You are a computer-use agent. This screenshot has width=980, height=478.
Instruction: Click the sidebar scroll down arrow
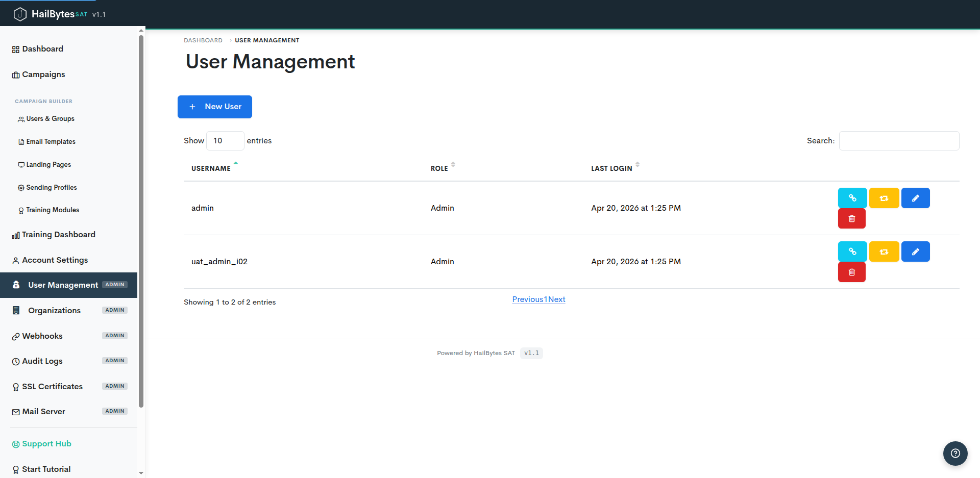tap(141, 473)
